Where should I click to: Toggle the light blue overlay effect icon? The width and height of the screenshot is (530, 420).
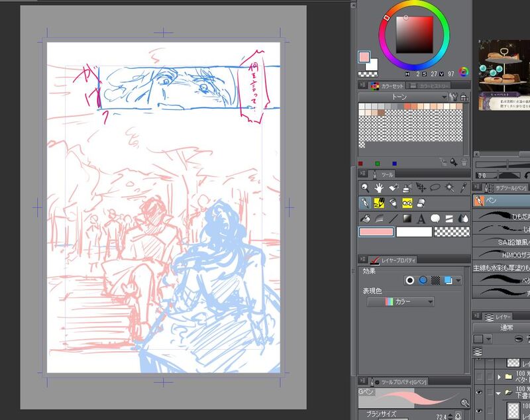point(449,280)
